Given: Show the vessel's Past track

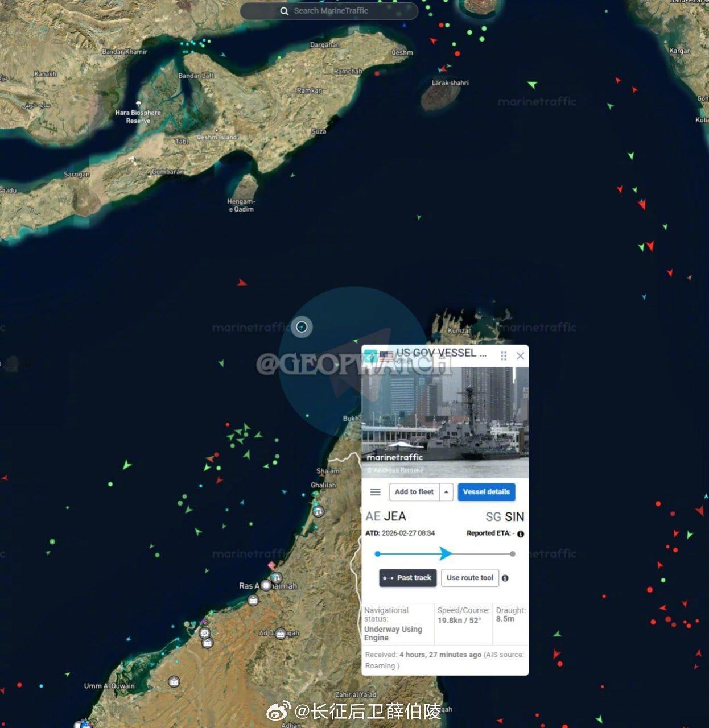Looking at the screenshot, I should (408, 578).
